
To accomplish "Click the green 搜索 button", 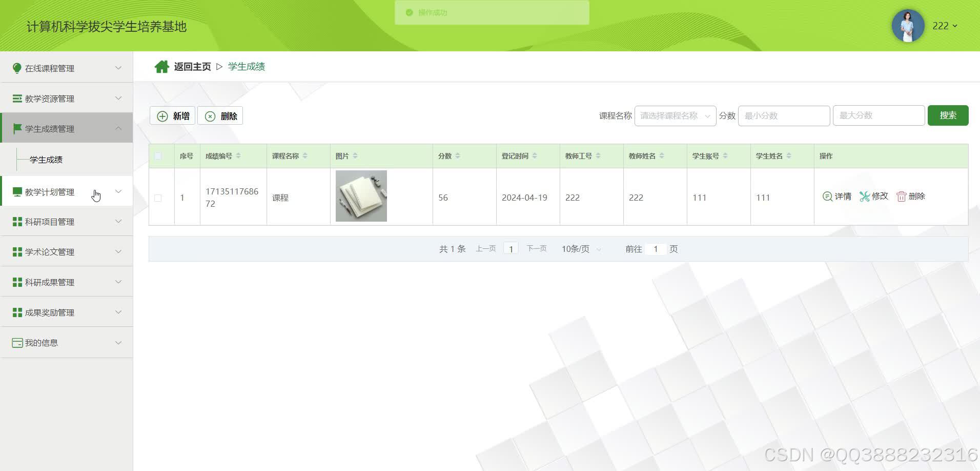I will [948, 115].
